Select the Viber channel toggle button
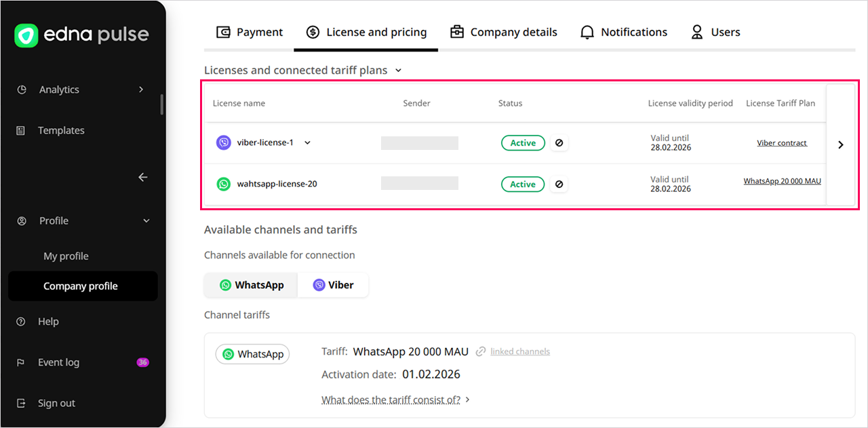The image size is (868, 428). (x=333, y=286)
